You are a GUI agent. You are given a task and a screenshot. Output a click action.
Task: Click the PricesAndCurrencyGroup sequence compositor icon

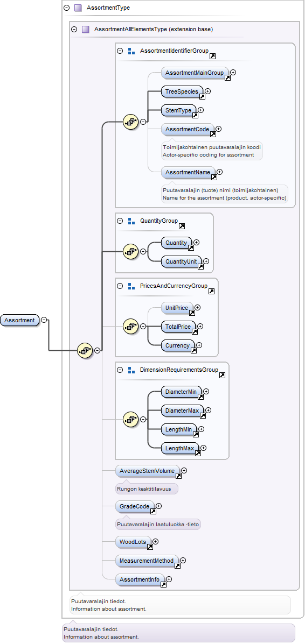click(x=131, y=327)
